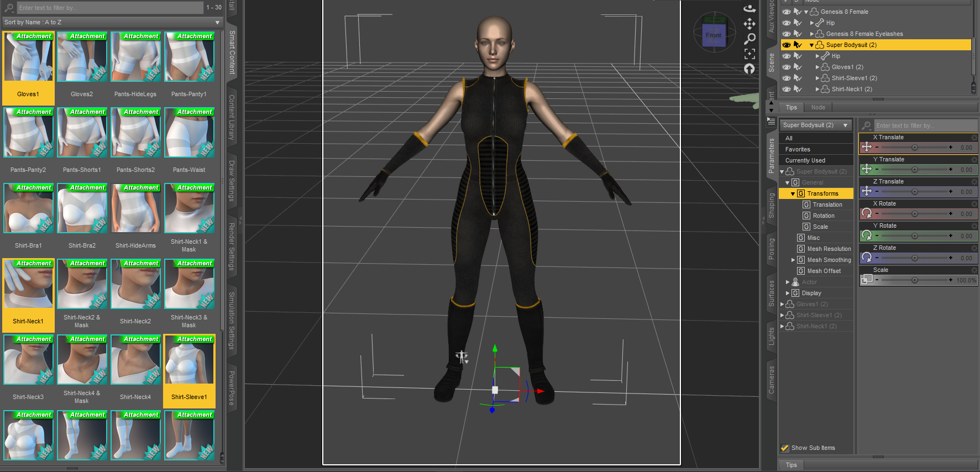Select the All properties filter
Viewport: 980px width, 472px height.
pos(816,138)
